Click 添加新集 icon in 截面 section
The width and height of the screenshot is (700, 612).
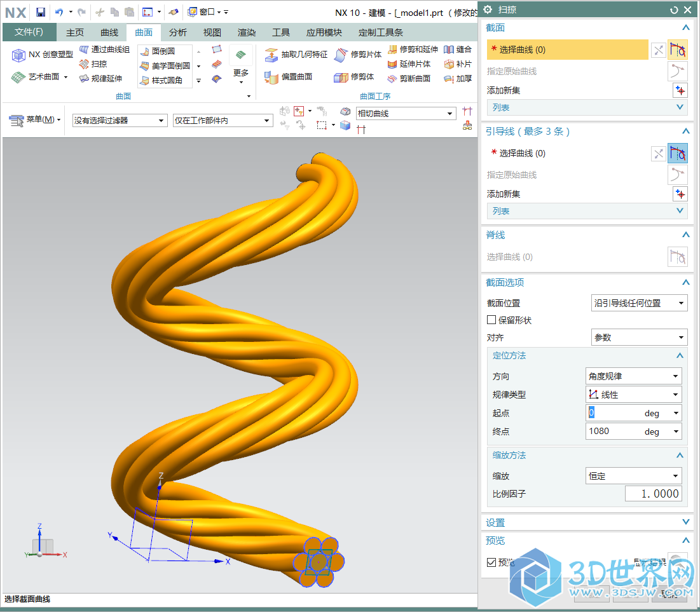(680, 90)
